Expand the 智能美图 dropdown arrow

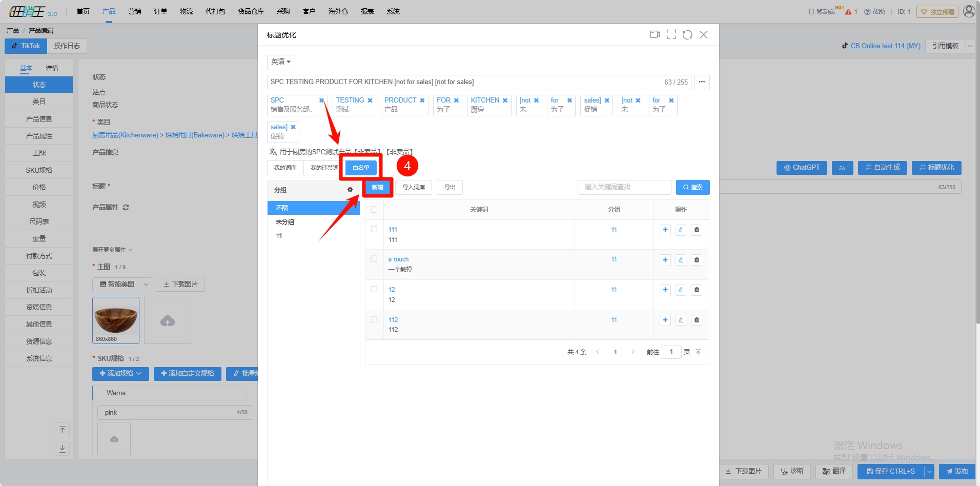click(146, 285)
